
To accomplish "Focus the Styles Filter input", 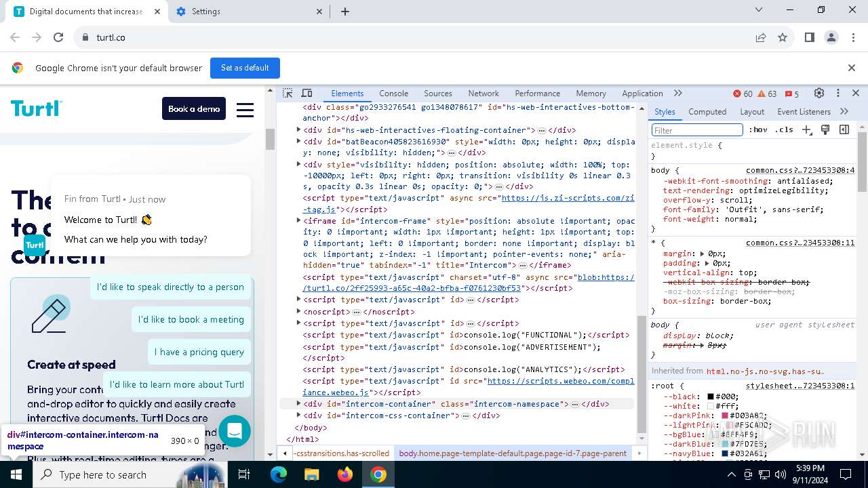I will pos(697,130).
